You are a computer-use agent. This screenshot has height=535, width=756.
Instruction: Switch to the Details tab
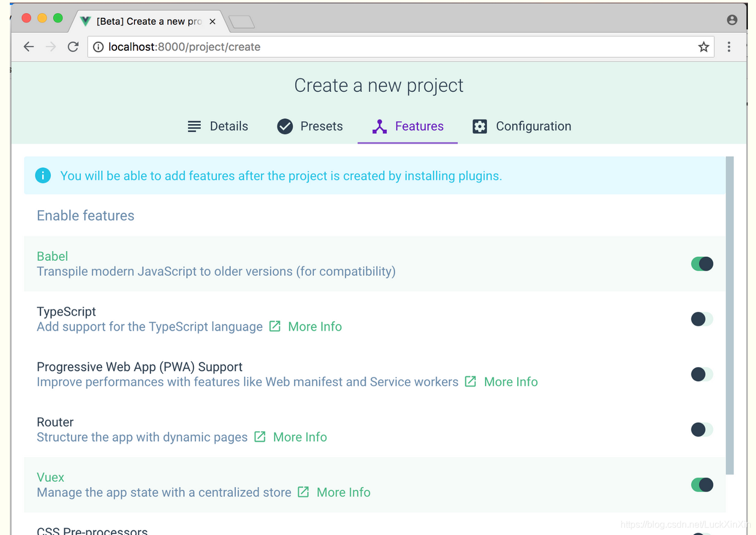pyautogui.click(x=218, y=126)
